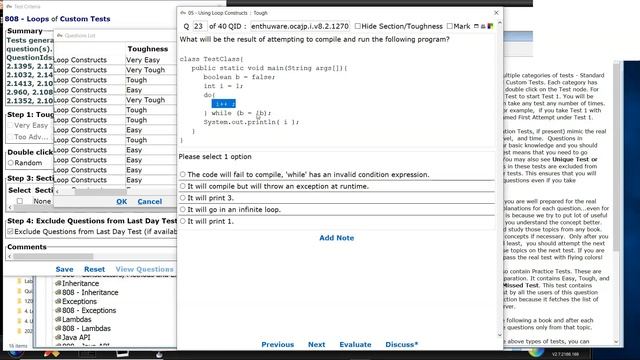
Task: Click the folder icon beside 'Lab' in explorer
Action: [19, 281]
